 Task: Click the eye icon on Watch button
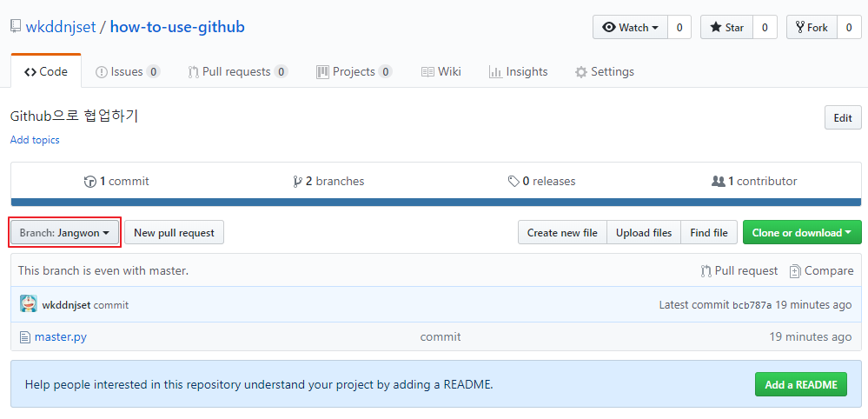coord(609,28)
